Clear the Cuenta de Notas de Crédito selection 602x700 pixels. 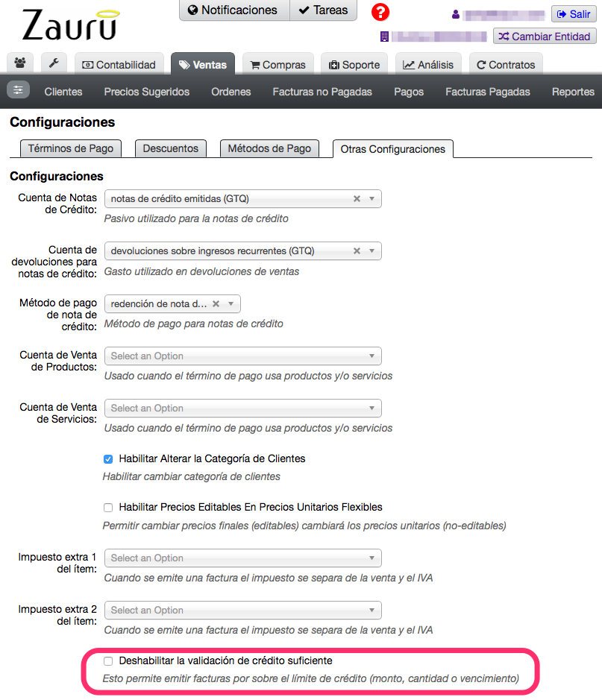357,198
